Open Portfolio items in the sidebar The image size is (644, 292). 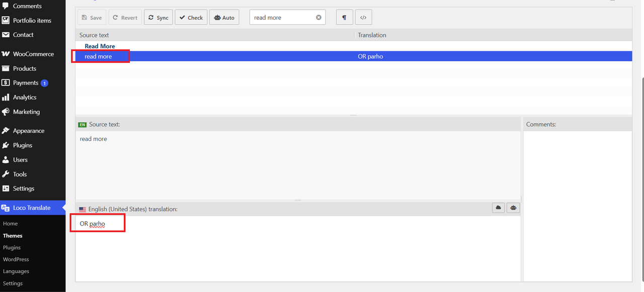pos(33,21)
